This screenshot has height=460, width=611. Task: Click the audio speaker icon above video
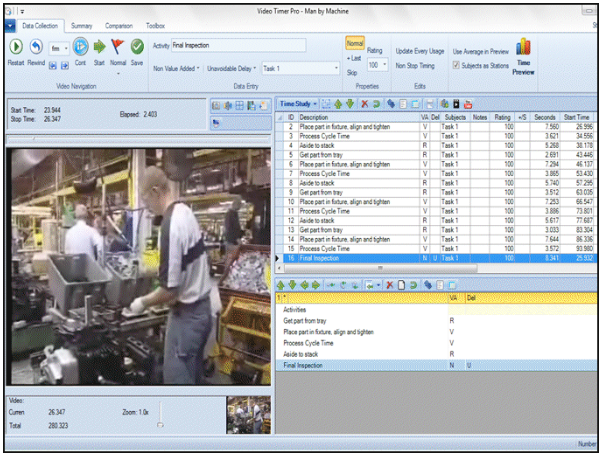(228, 105)
